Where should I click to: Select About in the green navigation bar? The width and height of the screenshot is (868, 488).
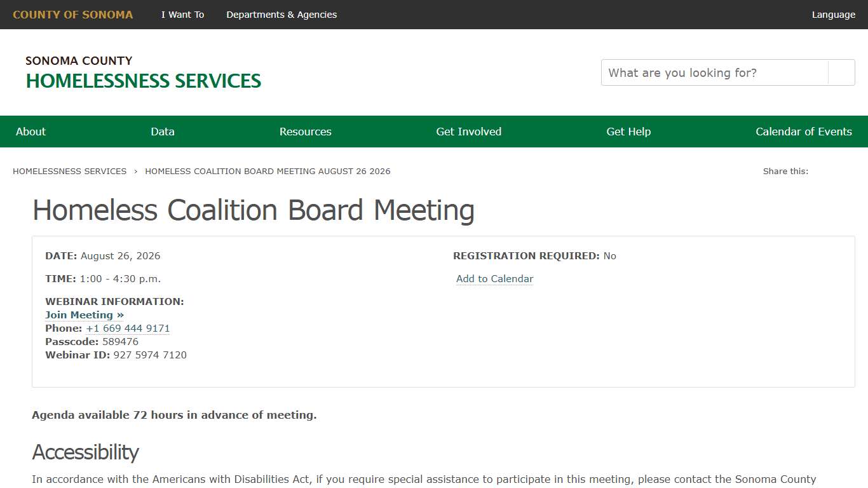[x=31, y=132]
